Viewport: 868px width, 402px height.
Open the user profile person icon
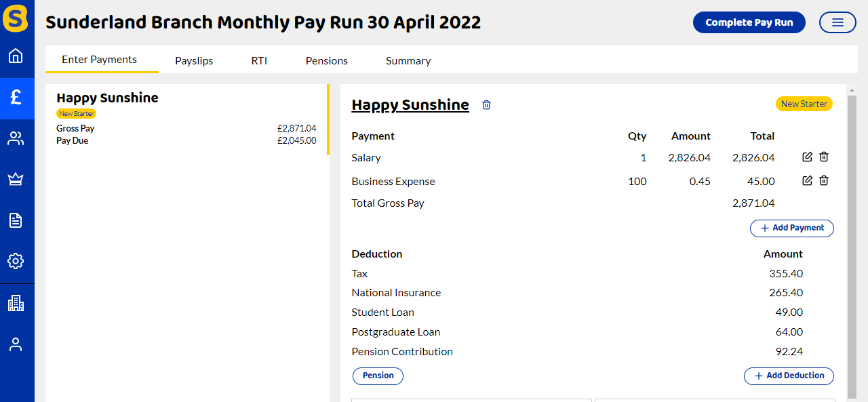(16, 344)
